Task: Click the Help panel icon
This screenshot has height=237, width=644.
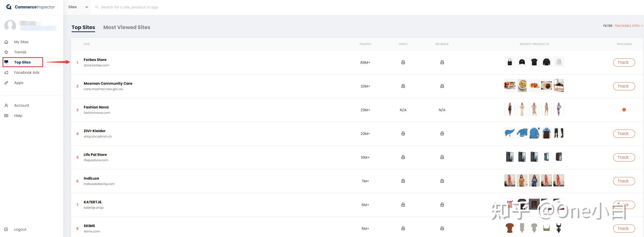Action: pyautogui.click(x=6, y=116)
